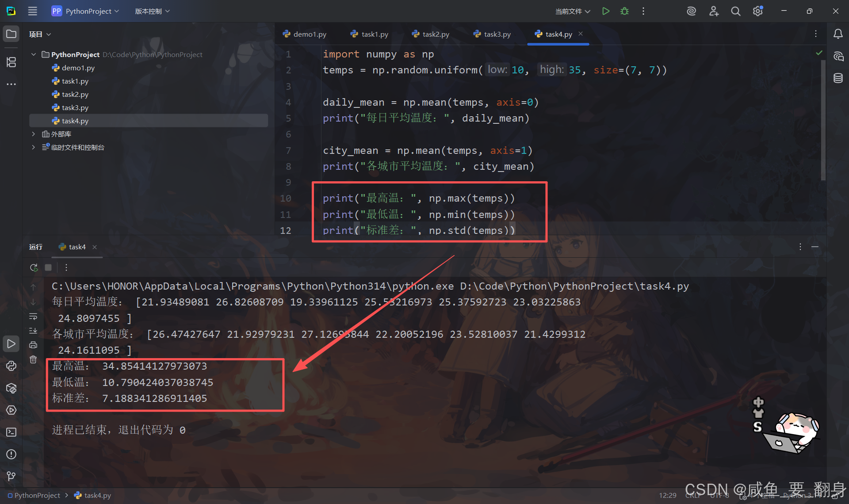Click the Rerun task4 icon in the run panel
Screen dimensions: 849x504
tap(34, 267)
